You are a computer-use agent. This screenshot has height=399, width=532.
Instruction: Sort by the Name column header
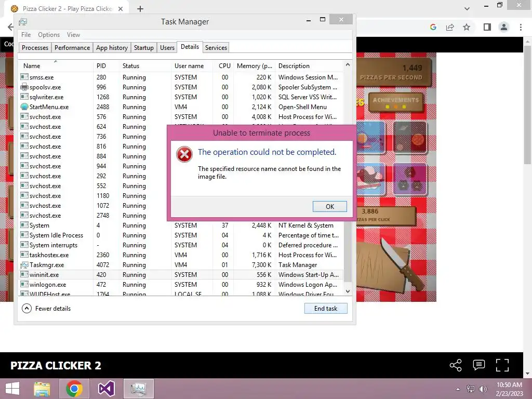[55, 66]
